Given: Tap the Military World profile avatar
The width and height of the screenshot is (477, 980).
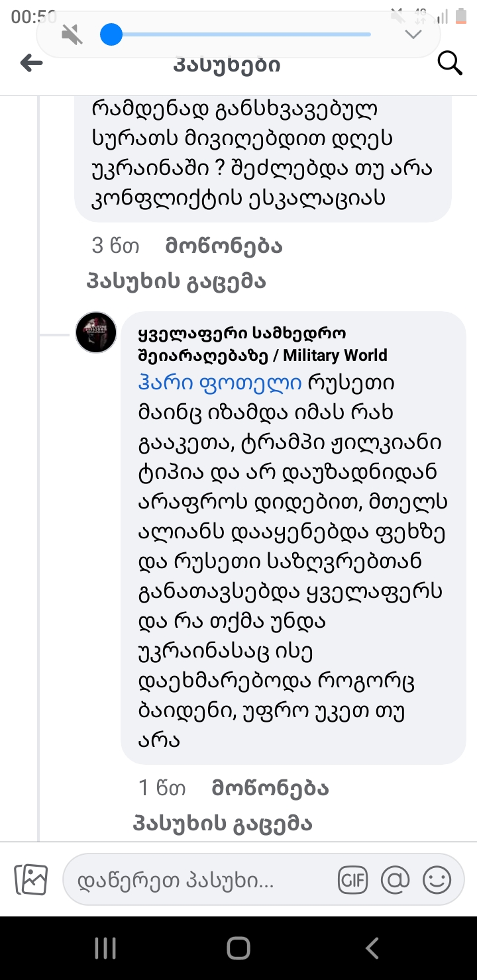Looking at the screenshot, I should pyautogui.click(x=96, y=332).
